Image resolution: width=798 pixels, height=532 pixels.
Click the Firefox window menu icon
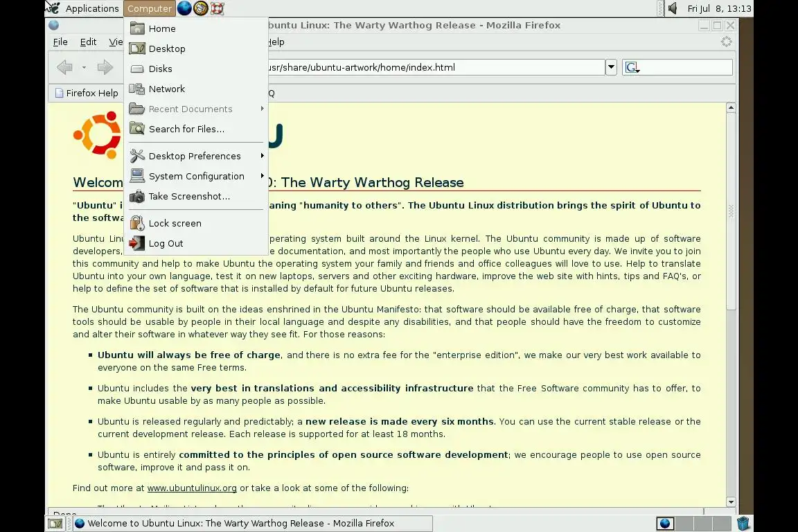[x=54, y=25]
